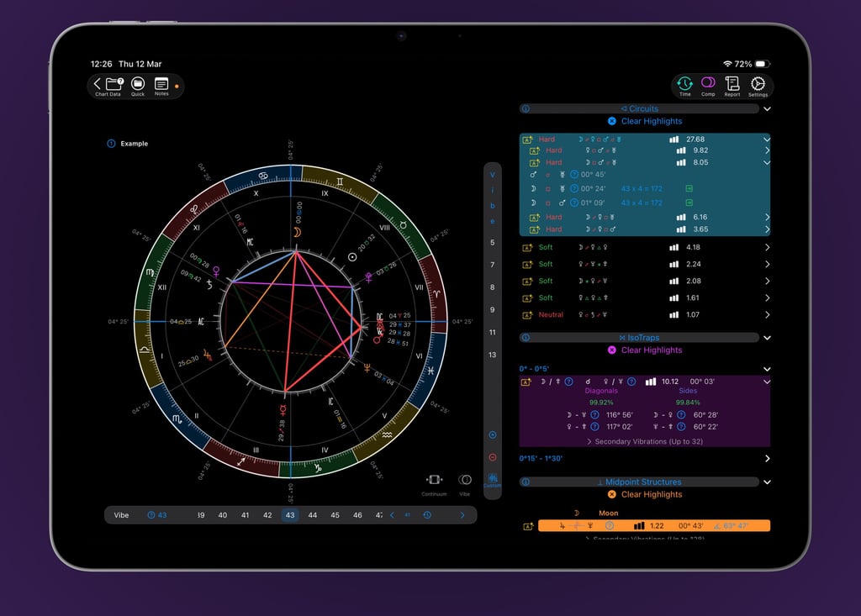This screenshot has width=861, height=616.
Task: Expand the 0°15' - 1°30' orb group
Action: (x=767, y=459)
